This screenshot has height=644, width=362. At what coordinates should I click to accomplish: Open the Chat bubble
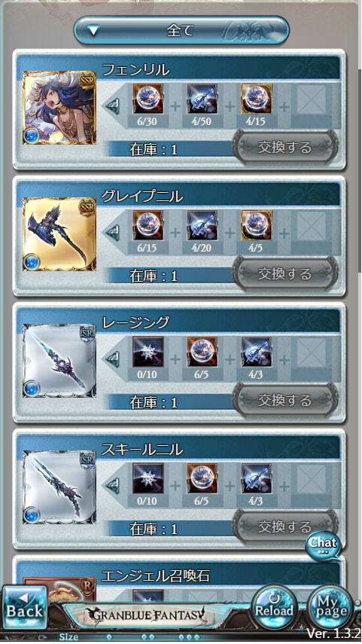[x=324, y=546]
